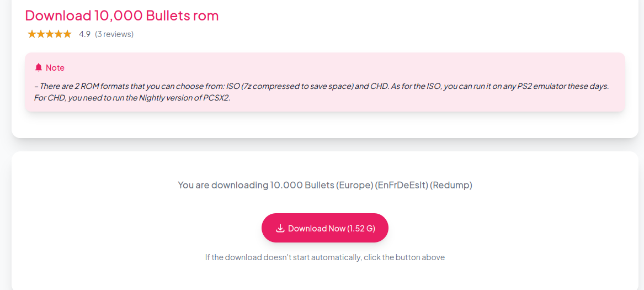Select the third rating star
Screen dimensions: 644x290
click(x=50, y=34)
